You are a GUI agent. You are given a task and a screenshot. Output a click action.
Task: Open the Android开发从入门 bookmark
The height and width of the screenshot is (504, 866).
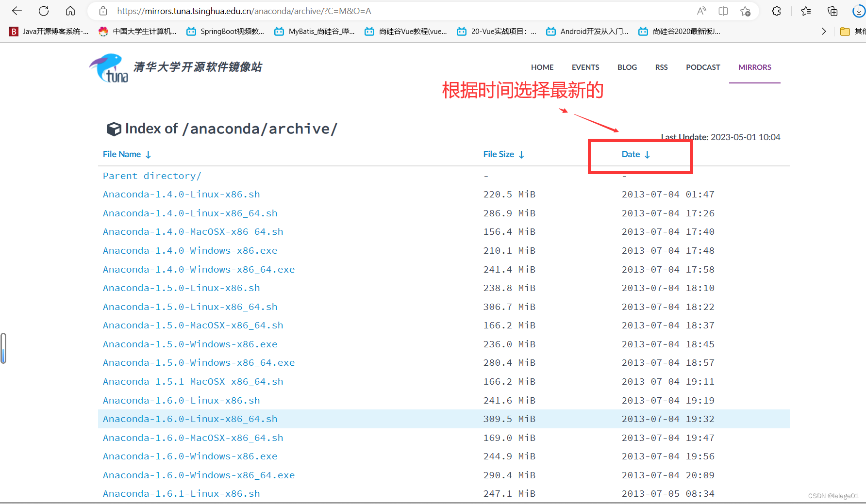587,32
